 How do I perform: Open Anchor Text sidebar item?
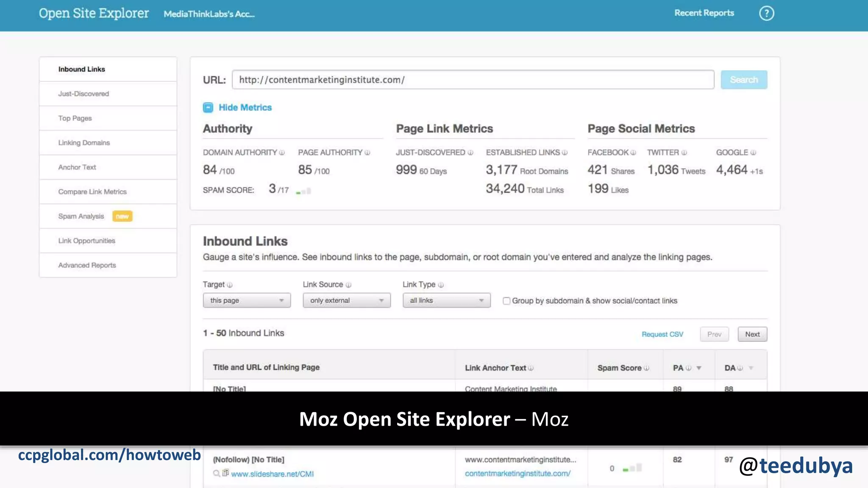108,167
